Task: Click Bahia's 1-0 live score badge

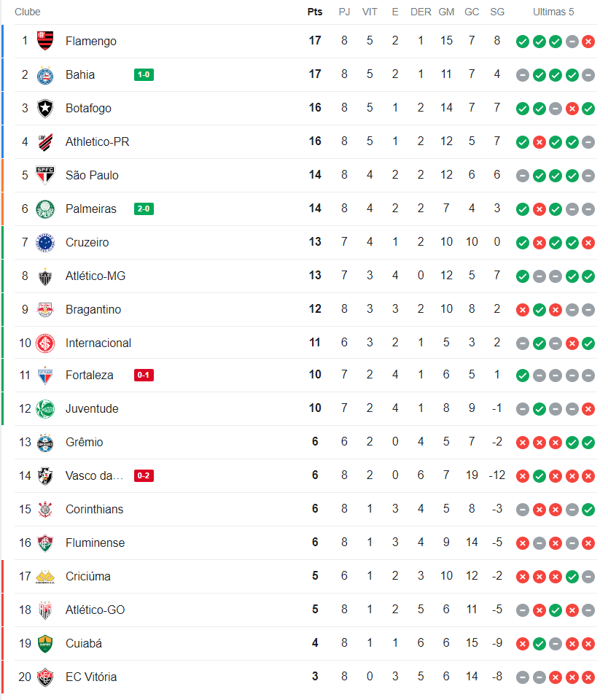Action: point(144,74)
